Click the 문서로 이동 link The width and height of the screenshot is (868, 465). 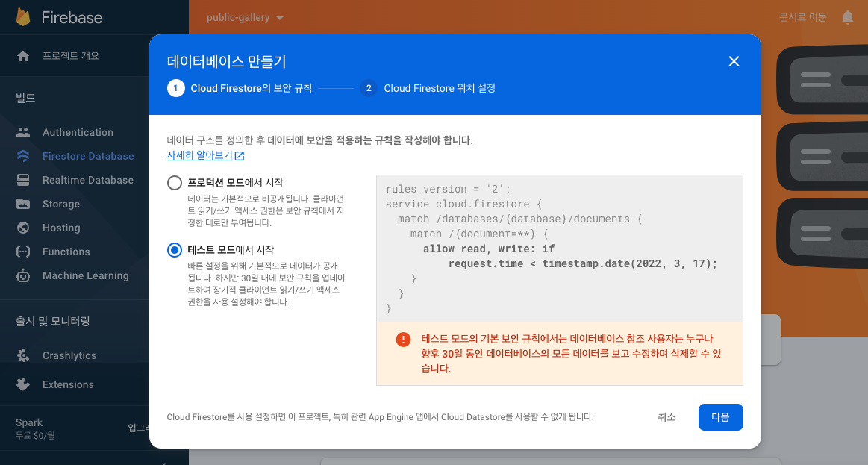(x=802, y=17)
